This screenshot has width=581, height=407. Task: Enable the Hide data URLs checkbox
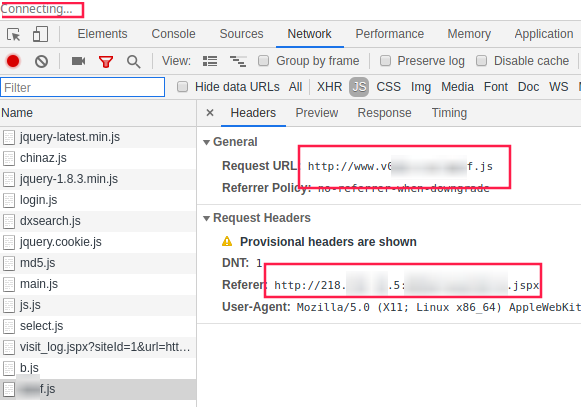(x=182, y=87)
